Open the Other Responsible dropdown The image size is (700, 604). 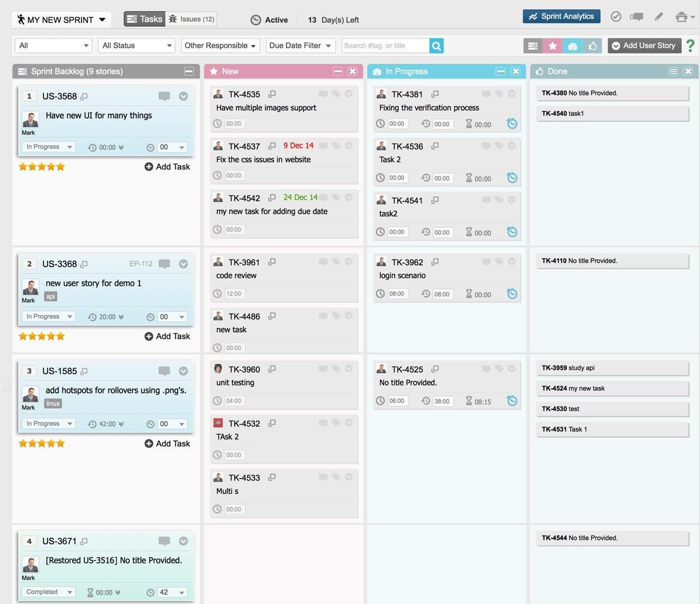click(220, 46)
